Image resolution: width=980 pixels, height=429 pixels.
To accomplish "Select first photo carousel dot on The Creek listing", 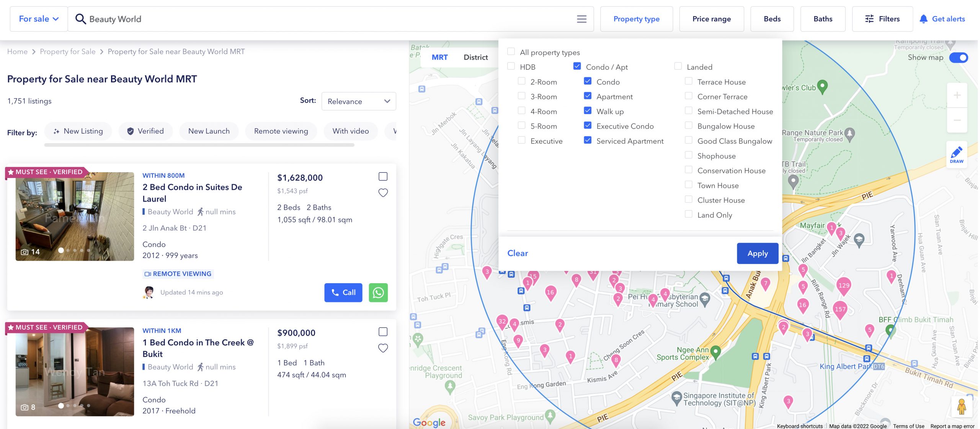I will point(61,406).
